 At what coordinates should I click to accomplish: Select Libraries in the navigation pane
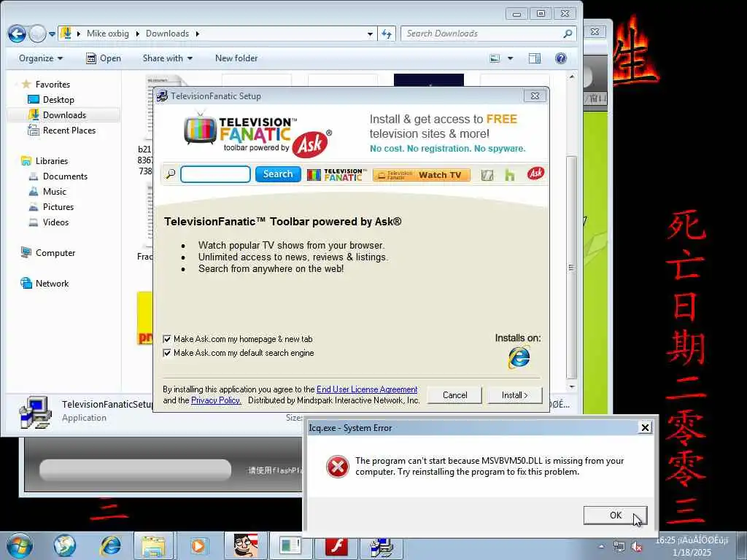tap(52, 161)
